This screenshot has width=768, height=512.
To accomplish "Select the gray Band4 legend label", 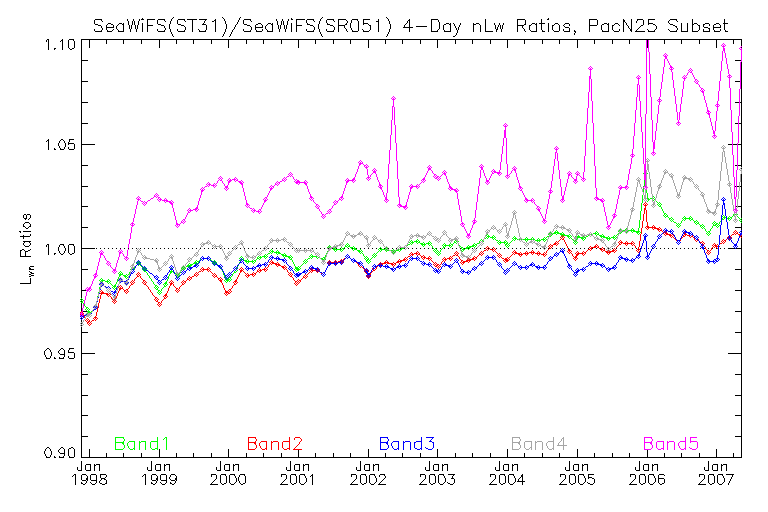I will (x=539, y=444).
